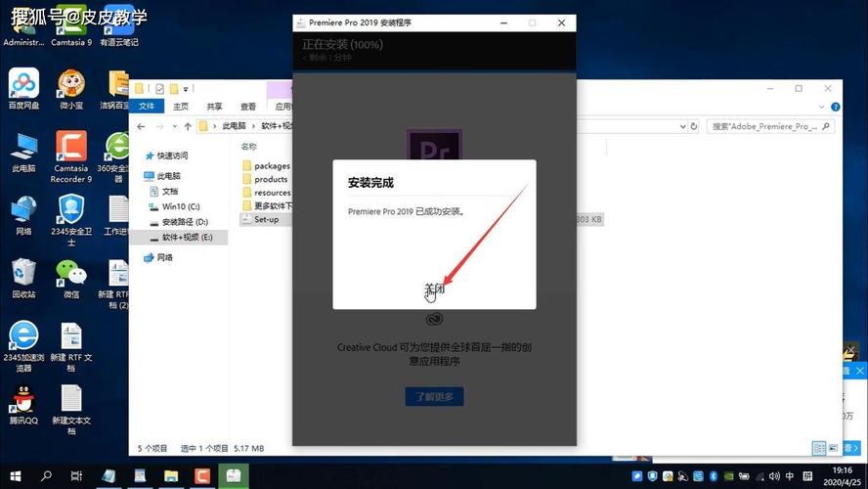Select the resources folder
The width and height of the screenshot is (868, 489).
[x=266, y=193]
